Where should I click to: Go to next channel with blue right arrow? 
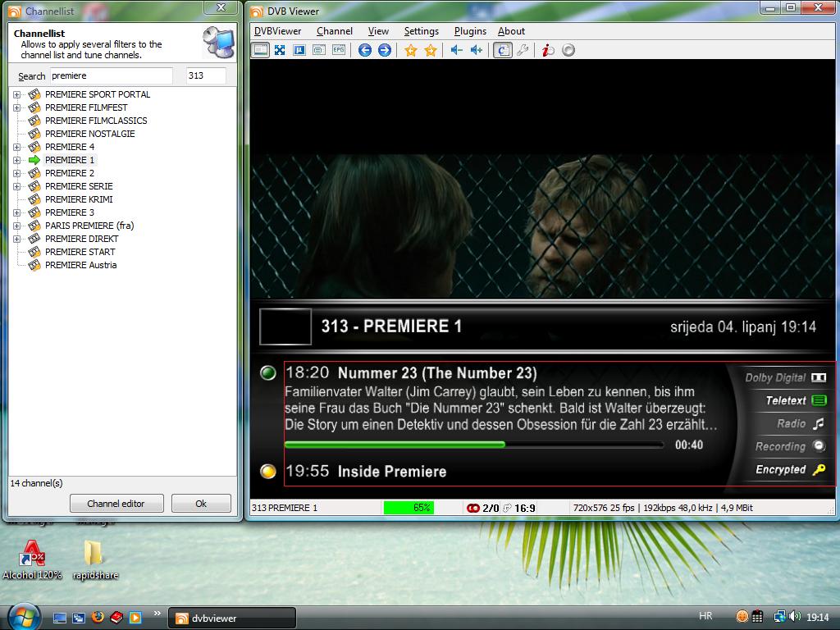pos(385,50)
